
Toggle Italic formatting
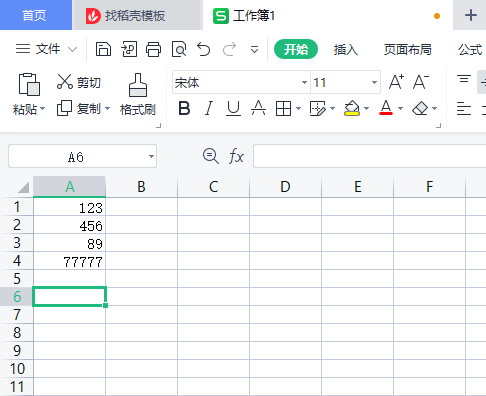tap(209, 108)
